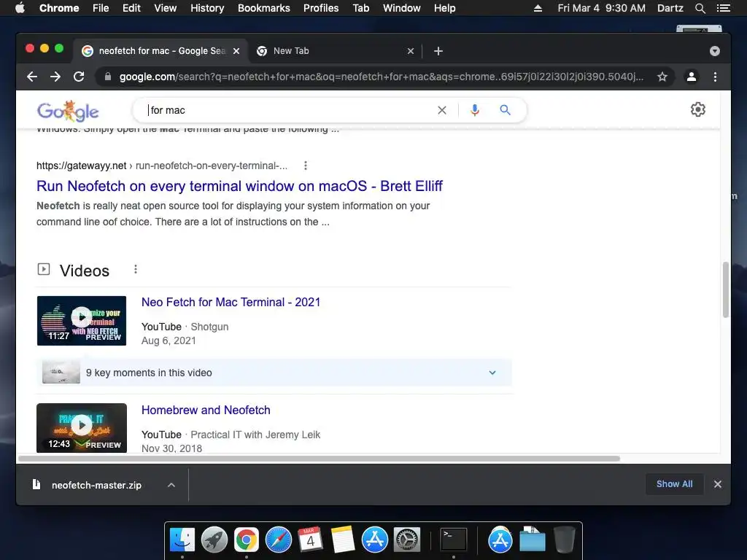Viewport: 747px width, 560px height.
Task: Open the tab search dropdown arrow
Action: coord(715,51)
